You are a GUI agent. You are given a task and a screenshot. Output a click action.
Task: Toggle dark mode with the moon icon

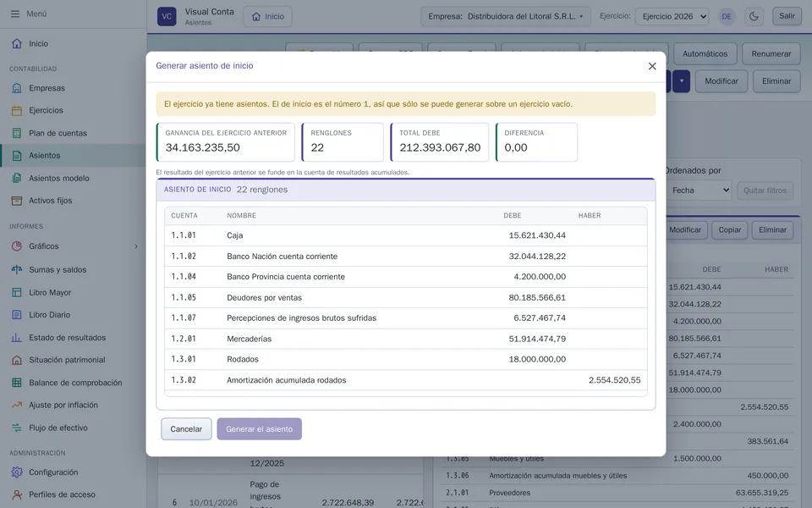pyautogui.click(x=754, y=16)
